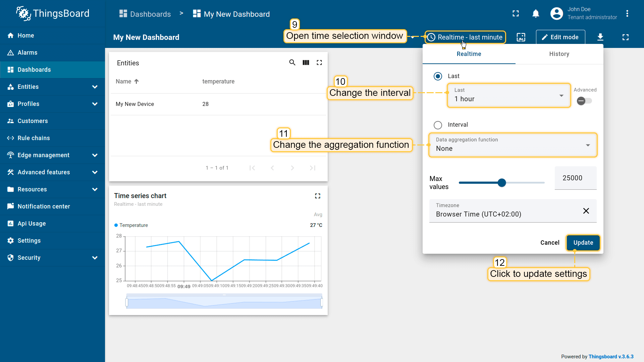Toggle the Advanced switch
Image resolution: width=644 pixels, height=362 pixels.
584,101
